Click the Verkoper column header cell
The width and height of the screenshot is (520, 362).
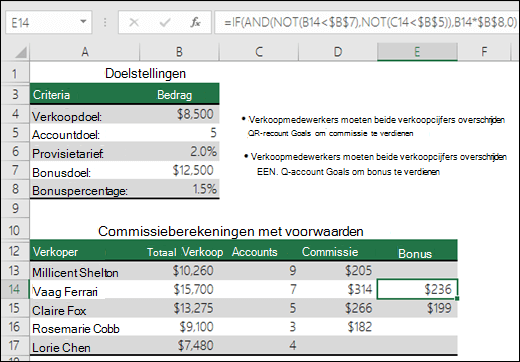click(85, 251)
